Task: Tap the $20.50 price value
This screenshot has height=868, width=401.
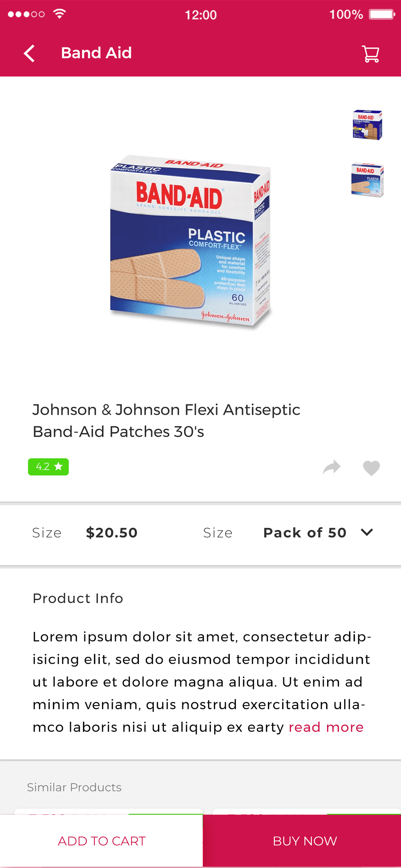Action: [111, 533]
